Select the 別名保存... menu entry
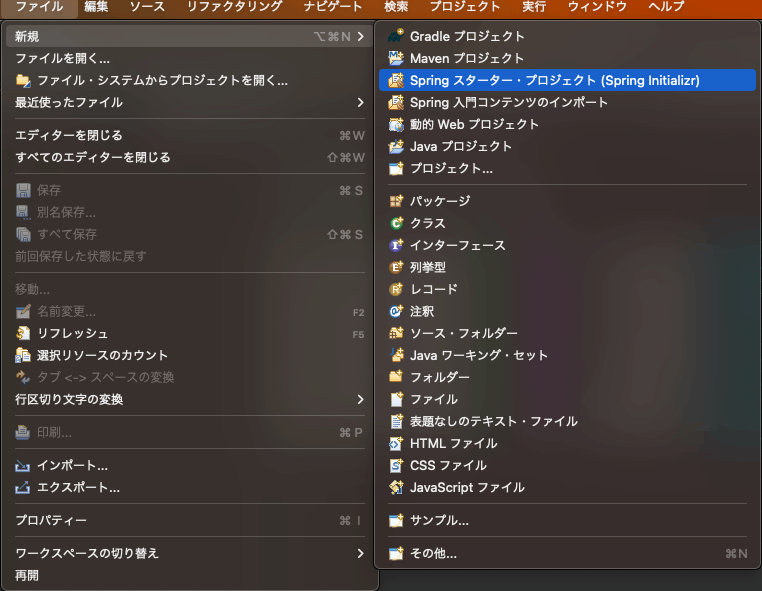The width and height of the screenshot is (762, 591). (x=190, y=212)
